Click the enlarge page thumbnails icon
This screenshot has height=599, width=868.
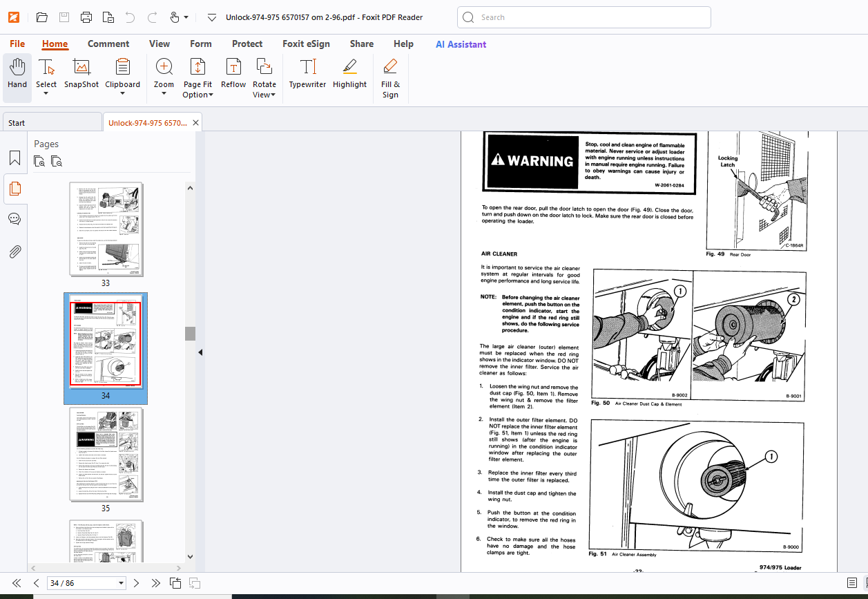pos(40,162)
